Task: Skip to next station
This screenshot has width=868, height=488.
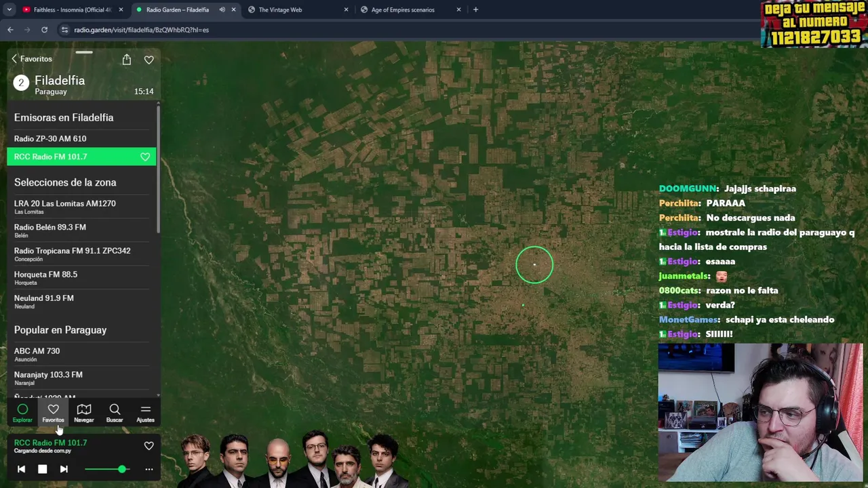Action: [64, 469]
